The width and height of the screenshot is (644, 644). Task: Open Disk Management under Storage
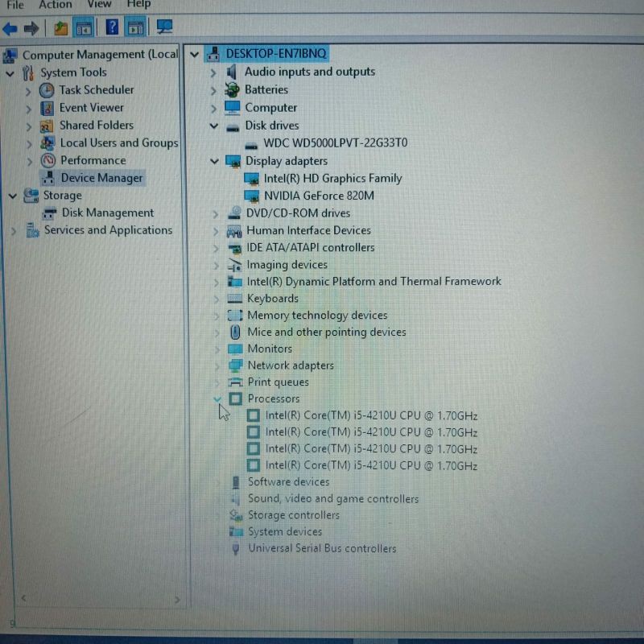(107, 213)
